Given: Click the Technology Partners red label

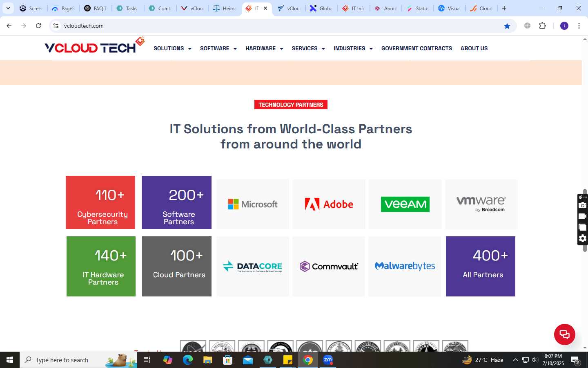Looking at the screenshot, I should click(291, 105).
